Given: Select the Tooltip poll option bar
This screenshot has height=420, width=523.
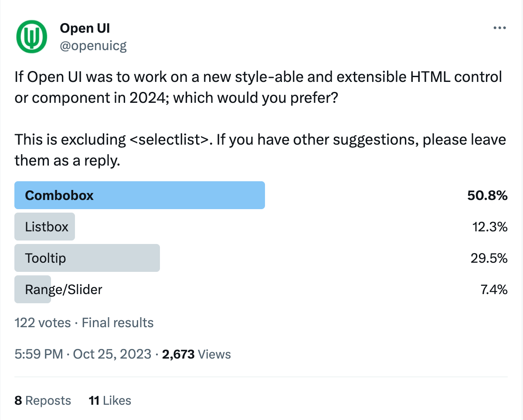Looking at the screenshot, I should pos(87,258).
